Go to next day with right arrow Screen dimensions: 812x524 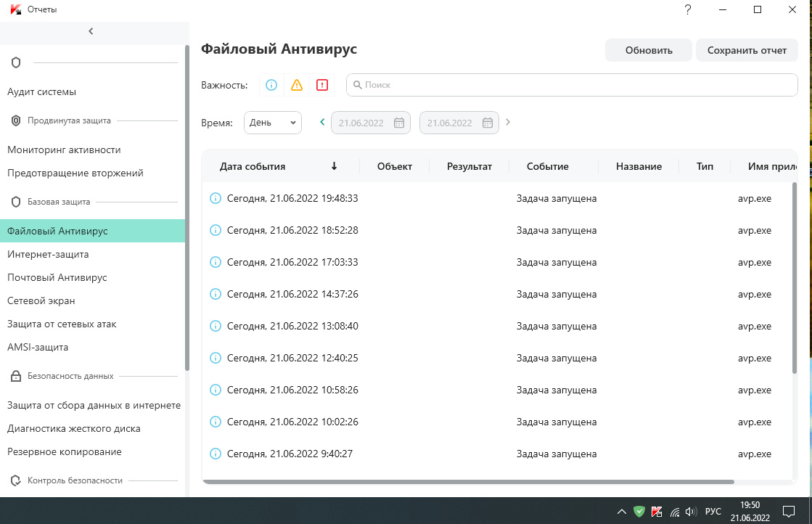tap(508, 122)
